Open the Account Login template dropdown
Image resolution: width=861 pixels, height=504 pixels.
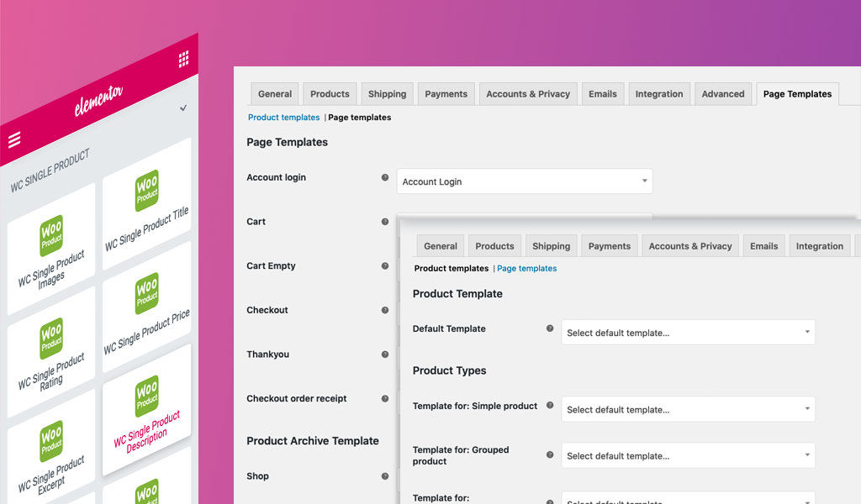click(x=524, y=181)
